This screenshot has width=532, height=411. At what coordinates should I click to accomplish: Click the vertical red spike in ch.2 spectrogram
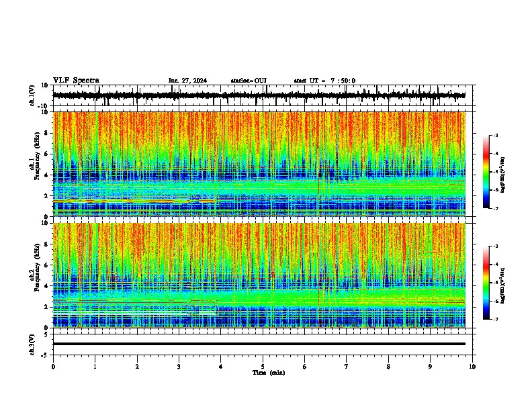click(x=319, y=298)
